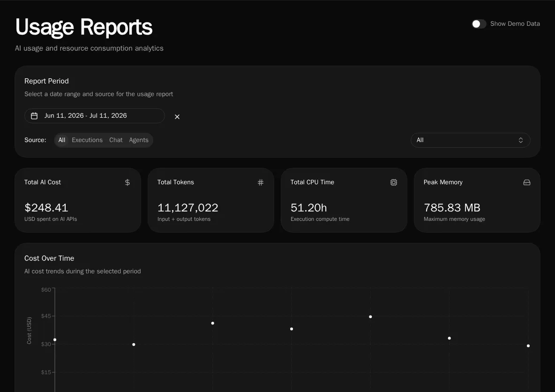The height and width of the screenshot is (392, 555).
Task: Click the Maximum memory usage caption
Action: coord(455,219)
